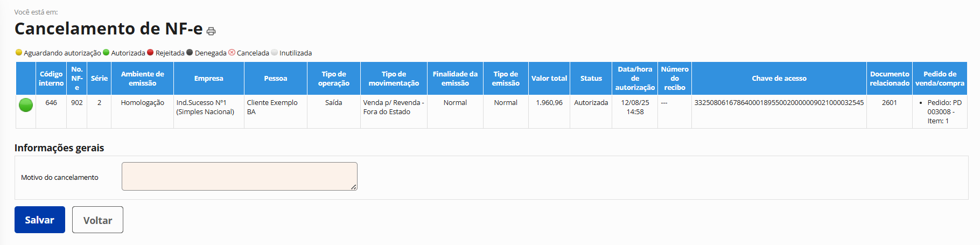Click the red Rejeitada legend dot
This screenshot has width=980, height=245.
tap(150, 52)
